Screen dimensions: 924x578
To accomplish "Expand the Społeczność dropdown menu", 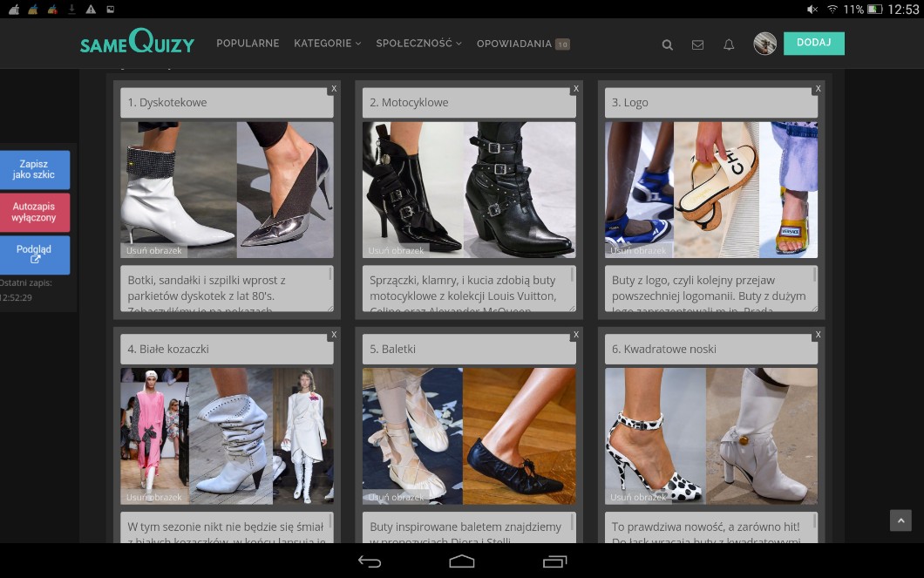I will pyautogui.click(x=418, y=44).
